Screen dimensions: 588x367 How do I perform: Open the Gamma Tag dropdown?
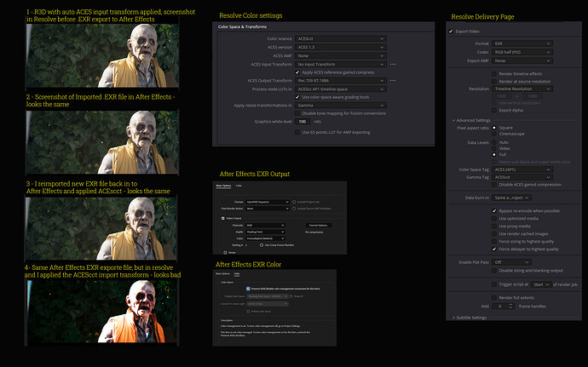pyautogui.click(x=522, y=177)
